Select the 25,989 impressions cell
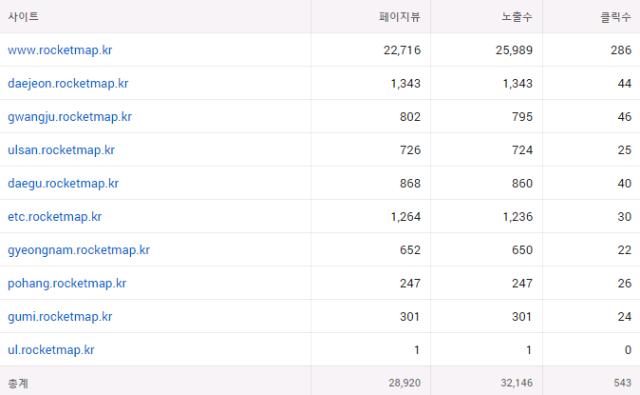 point(514,50)
